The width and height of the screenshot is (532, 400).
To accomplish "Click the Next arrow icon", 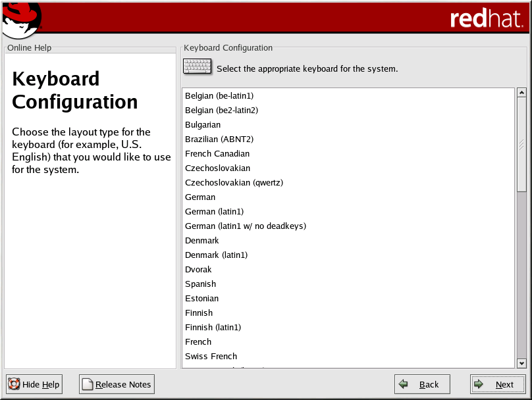I will tap(479, 384).
